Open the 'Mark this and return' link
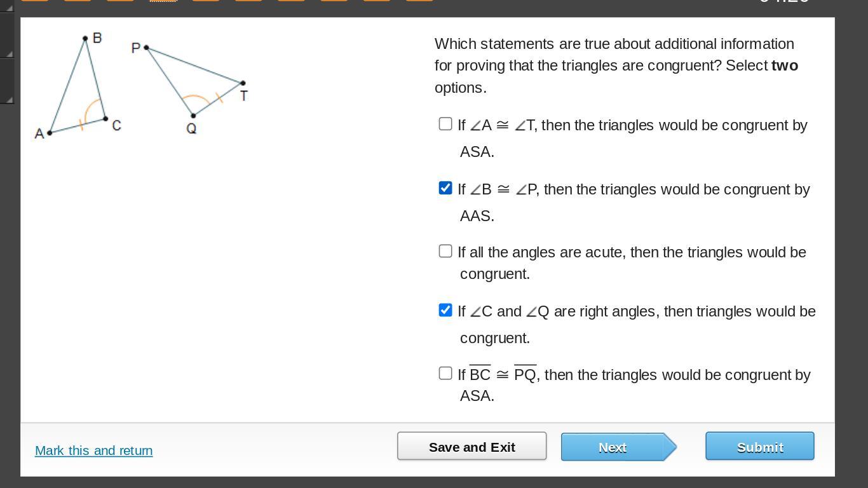868x488 pixels. point(93,451)
